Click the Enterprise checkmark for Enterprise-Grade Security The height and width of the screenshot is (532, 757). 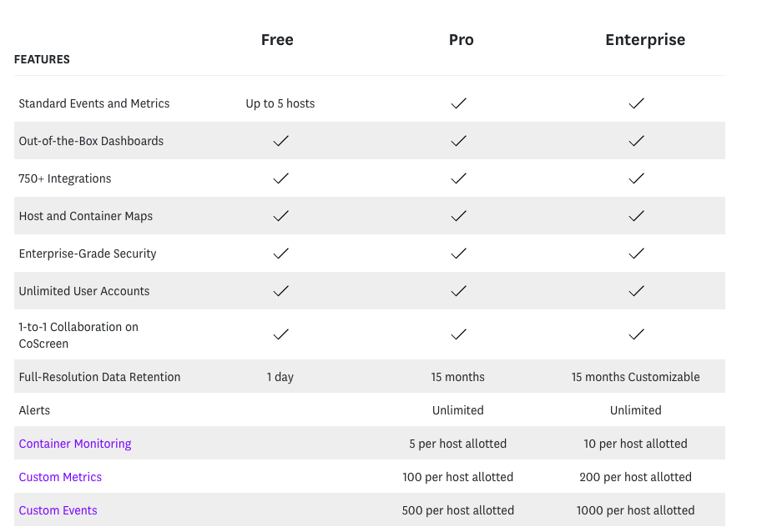point(636,253)
